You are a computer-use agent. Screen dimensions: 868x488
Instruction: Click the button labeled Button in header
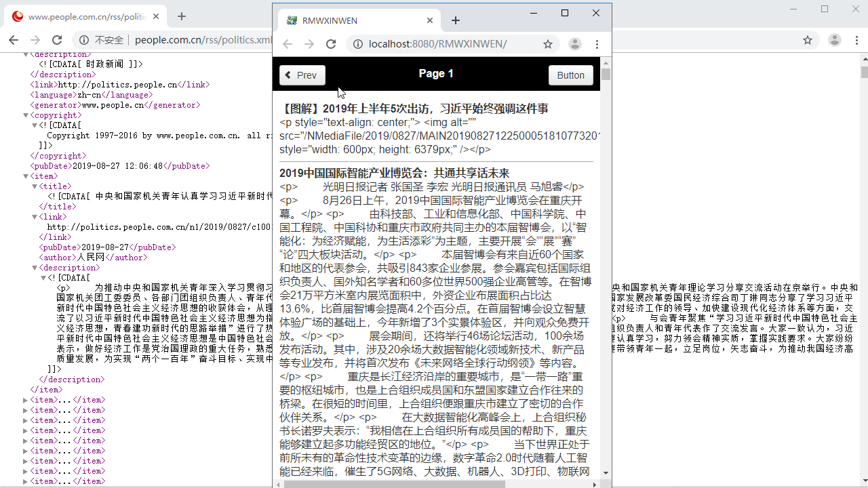(570, 75)
